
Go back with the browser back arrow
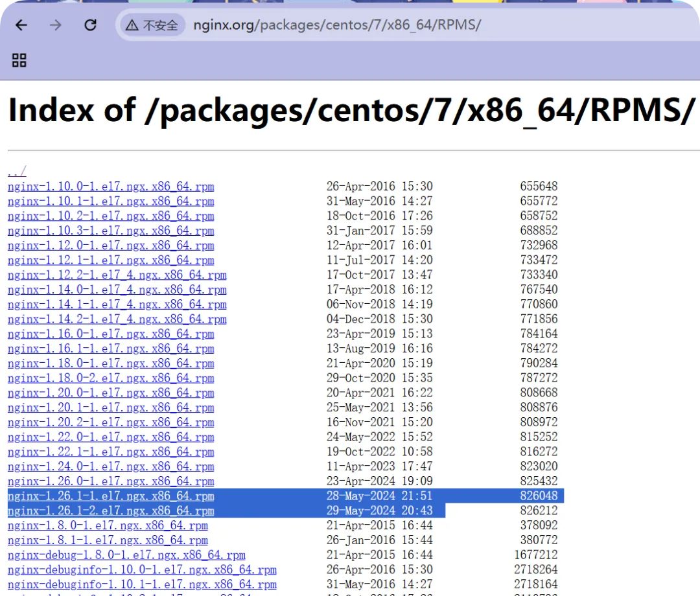pyautogui.click(x=21, y=25)
